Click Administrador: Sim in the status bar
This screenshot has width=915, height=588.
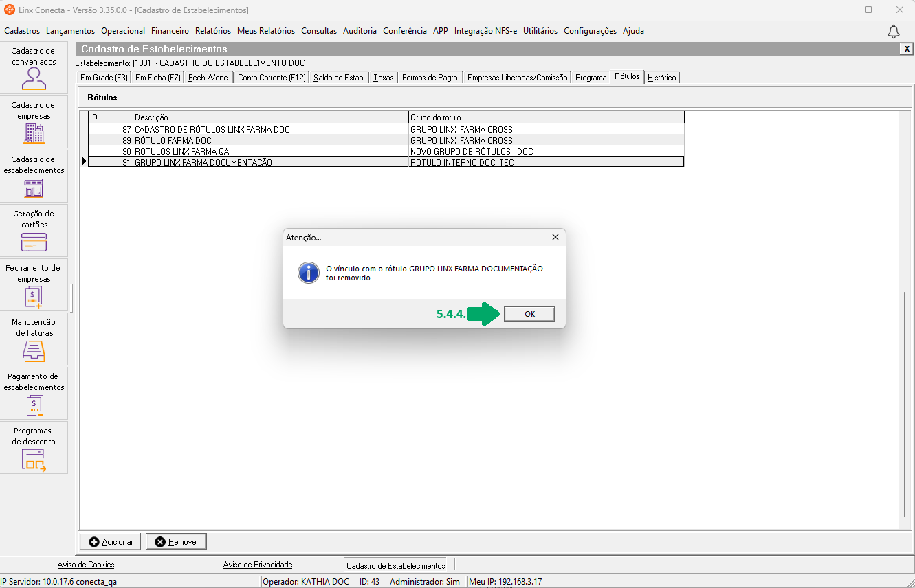click(x=424, y=582)
